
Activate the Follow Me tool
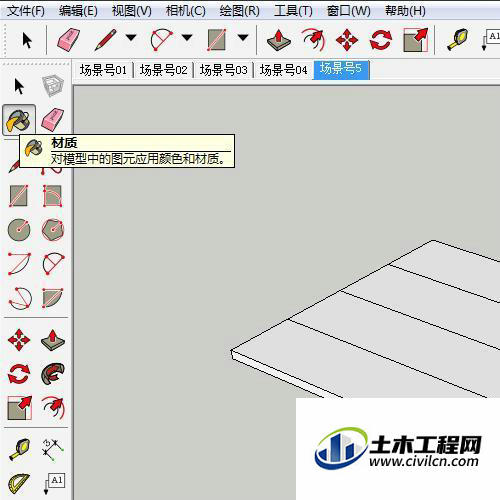pyautogui.click(x=53, y=373)
